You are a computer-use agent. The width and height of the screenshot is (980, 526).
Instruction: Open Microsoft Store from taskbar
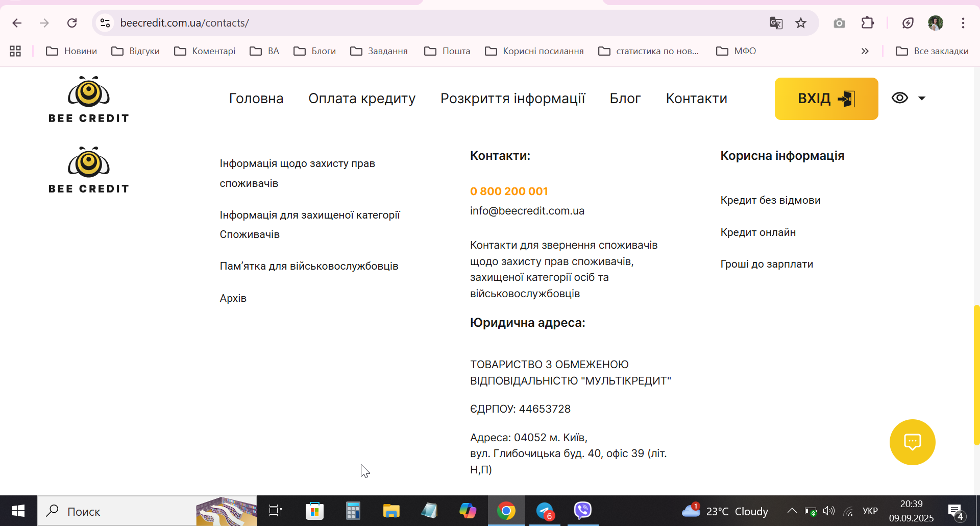pyautogui.click(x=314, y=511)
